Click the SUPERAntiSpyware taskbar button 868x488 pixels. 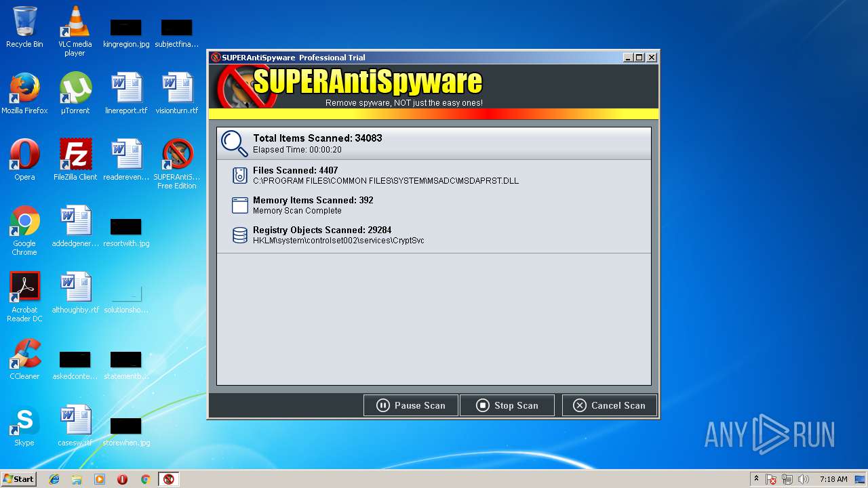click(169, 479)
